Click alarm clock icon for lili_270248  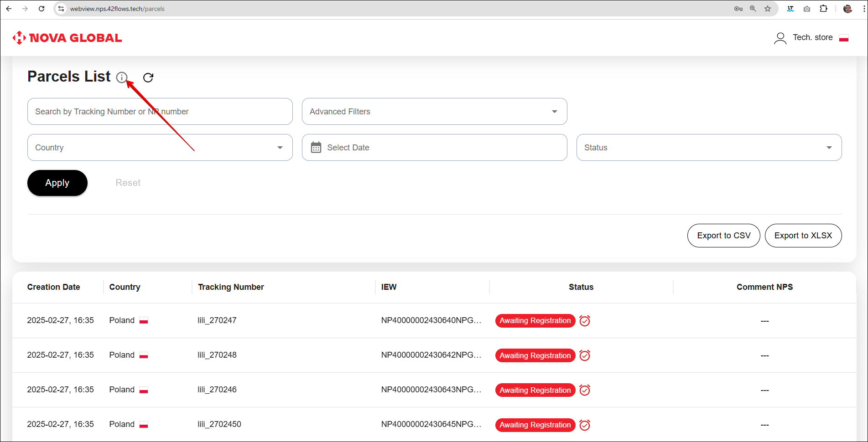pos(585,355)
